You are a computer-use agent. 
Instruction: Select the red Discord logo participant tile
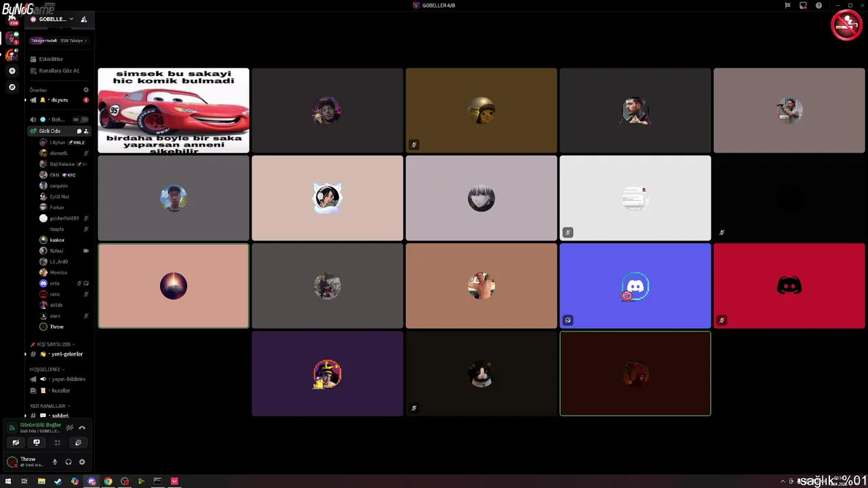789,286
